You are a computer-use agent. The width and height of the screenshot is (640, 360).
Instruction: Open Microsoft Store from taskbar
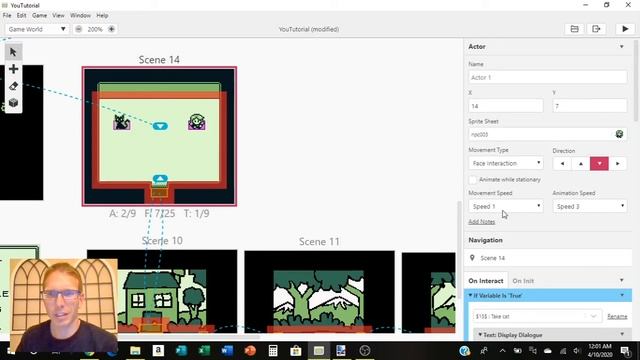point(296,351)
